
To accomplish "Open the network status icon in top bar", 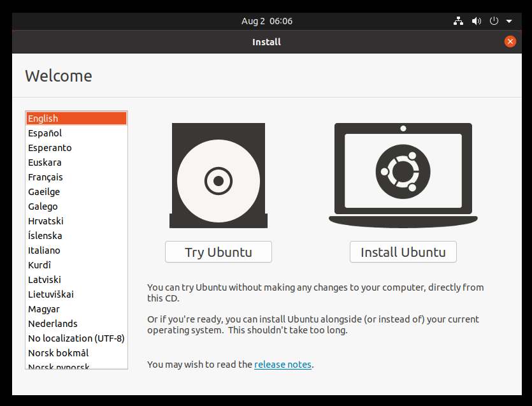I will point(458,21).
